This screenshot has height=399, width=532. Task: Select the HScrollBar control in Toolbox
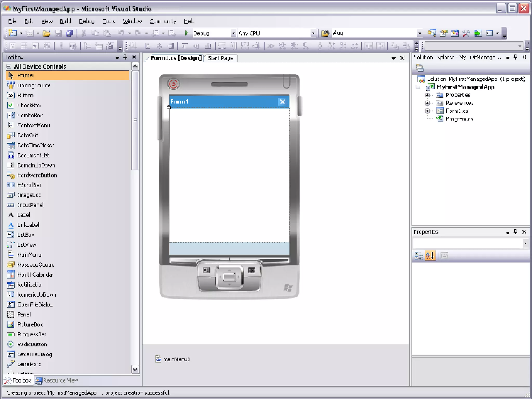pos(67,185)
